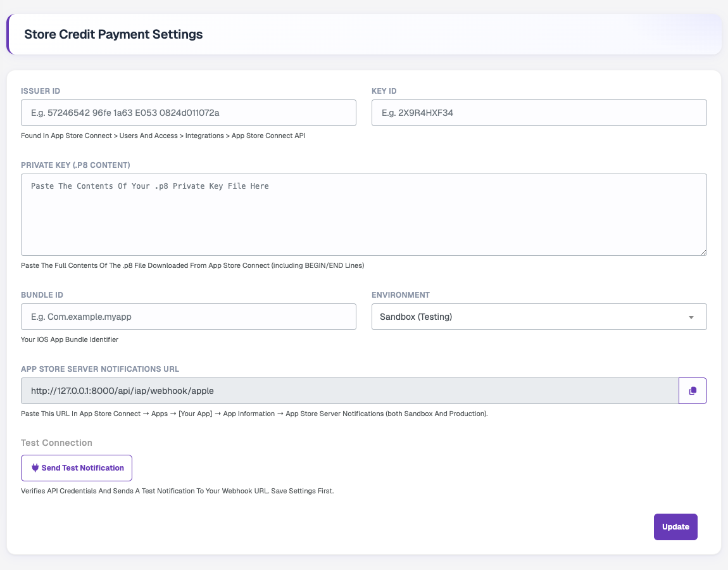The image size is (728, 570).
Task: Click the 'Paste The Full Contents' help text
Action: (x=192, y=266)
